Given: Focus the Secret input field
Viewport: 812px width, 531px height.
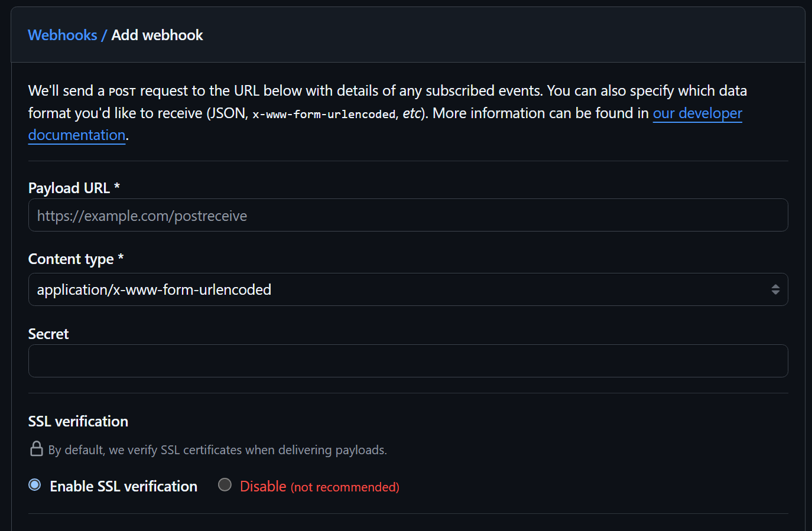Looking at the screenshot, I should 408,361.
